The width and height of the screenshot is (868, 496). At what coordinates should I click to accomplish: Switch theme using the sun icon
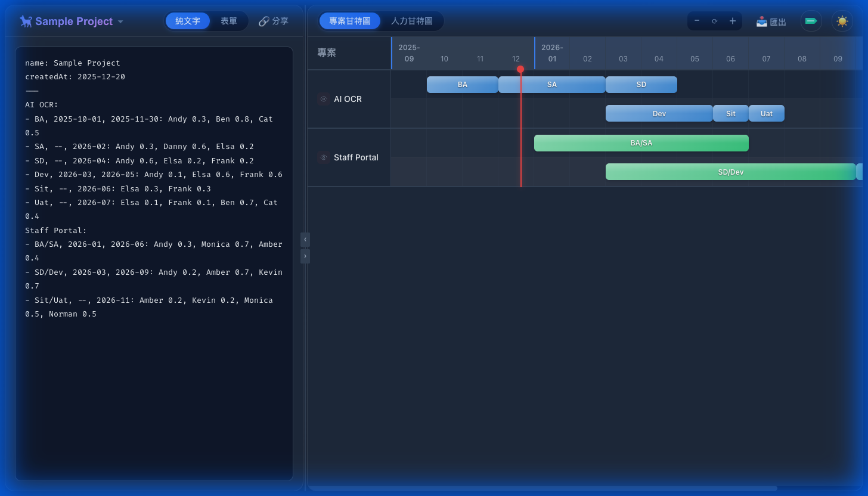pyautogui.click(x=842, y=21)
